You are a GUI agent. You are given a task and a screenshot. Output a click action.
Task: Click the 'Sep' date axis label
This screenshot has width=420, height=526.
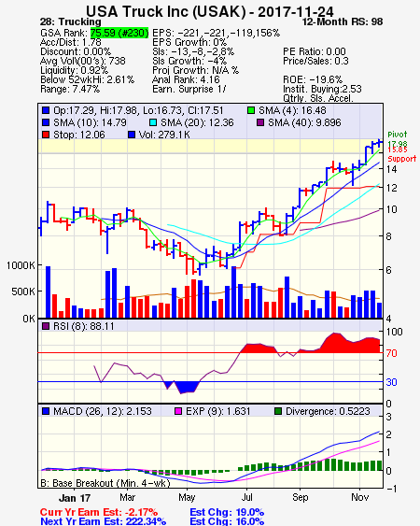300,497
